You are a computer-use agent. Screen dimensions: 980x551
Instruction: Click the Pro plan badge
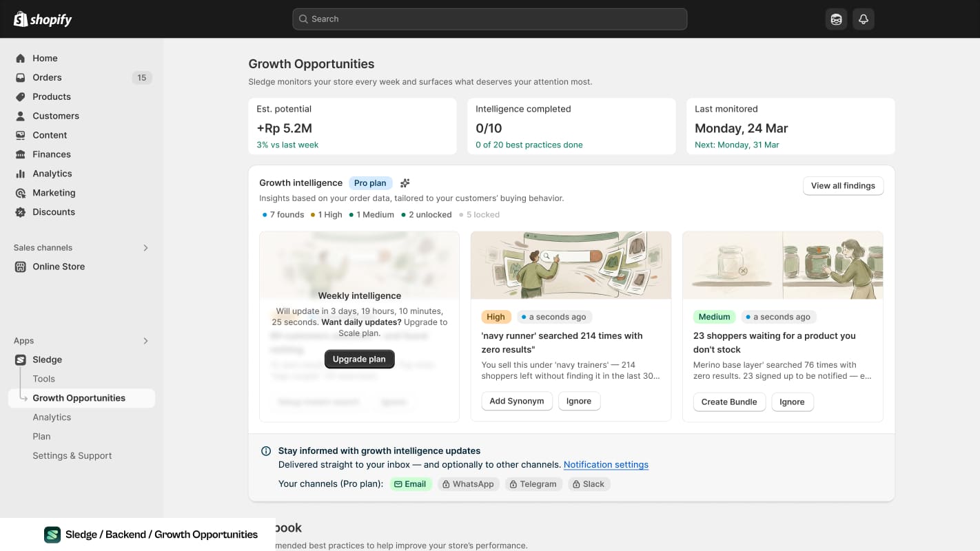click(x=370, y=183)
